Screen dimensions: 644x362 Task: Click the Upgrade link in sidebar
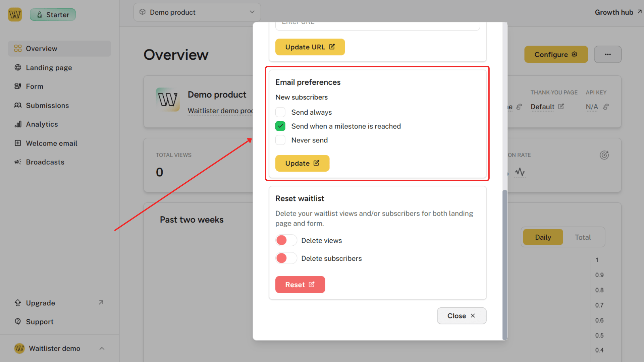[59, 303]
